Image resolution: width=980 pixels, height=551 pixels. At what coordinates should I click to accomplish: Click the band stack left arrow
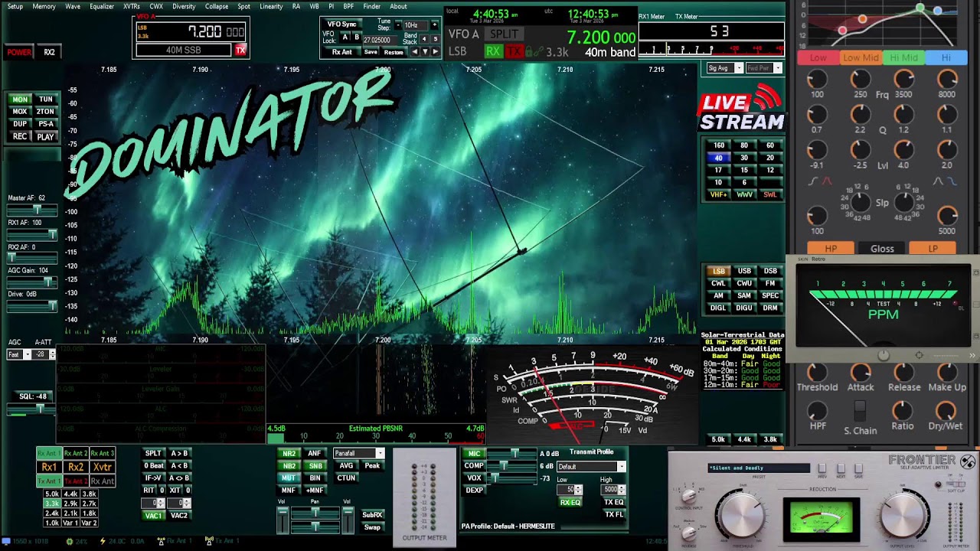point(416,52)
